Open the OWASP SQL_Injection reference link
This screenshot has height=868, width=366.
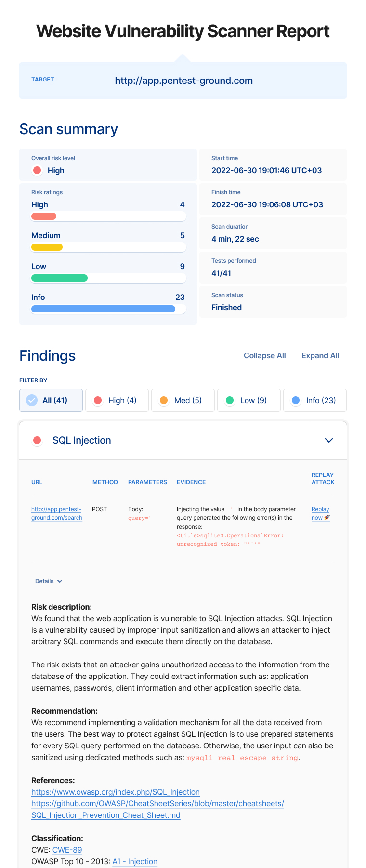[x=116, y=792]
